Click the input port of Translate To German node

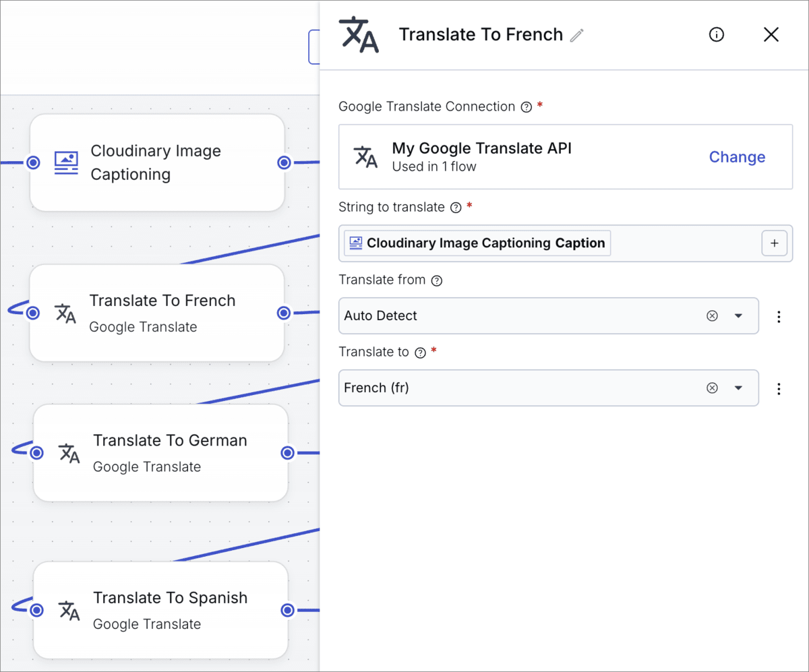tap(37, 452)
